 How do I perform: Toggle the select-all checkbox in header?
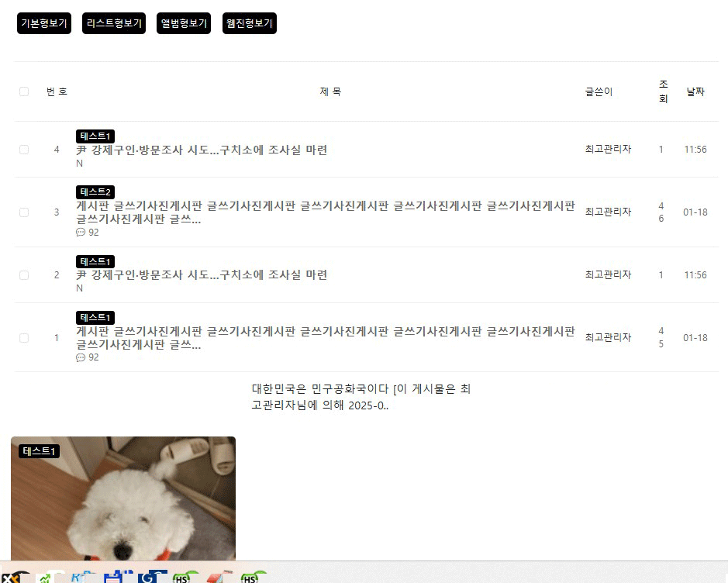(24, 91)
